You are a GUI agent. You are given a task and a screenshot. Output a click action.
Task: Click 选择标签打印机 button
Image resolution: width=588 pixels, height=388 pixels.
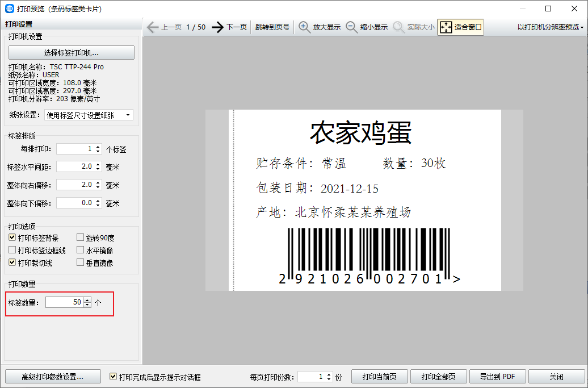point(72,52)
